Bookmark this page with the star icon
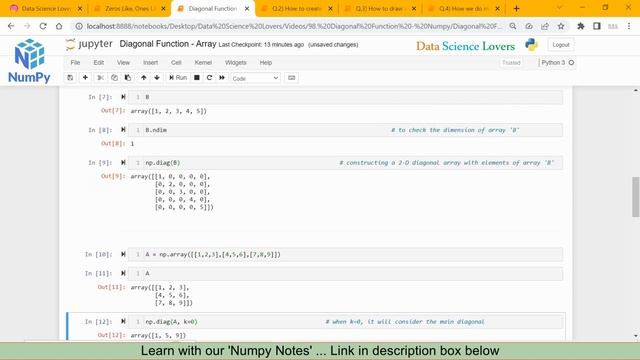This screenshot has width=640, height=360. tap(561, 26)
